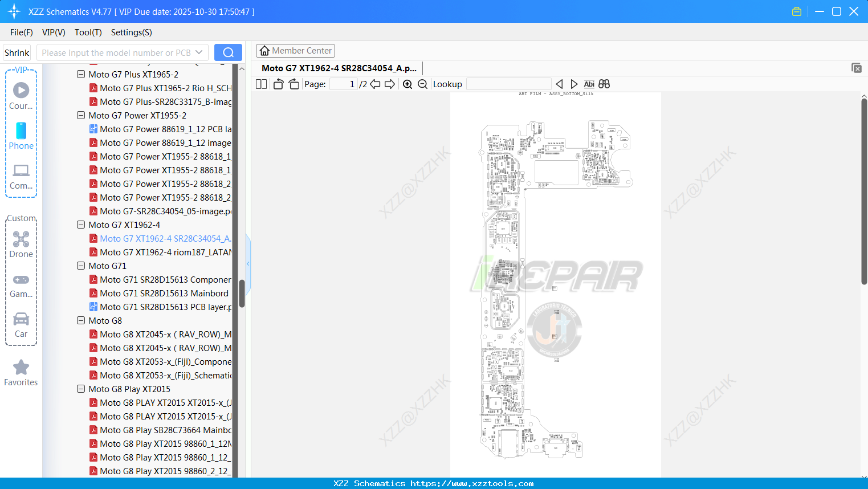
Task: Open Favorites from the sidebar
Action: coord(21,373)
